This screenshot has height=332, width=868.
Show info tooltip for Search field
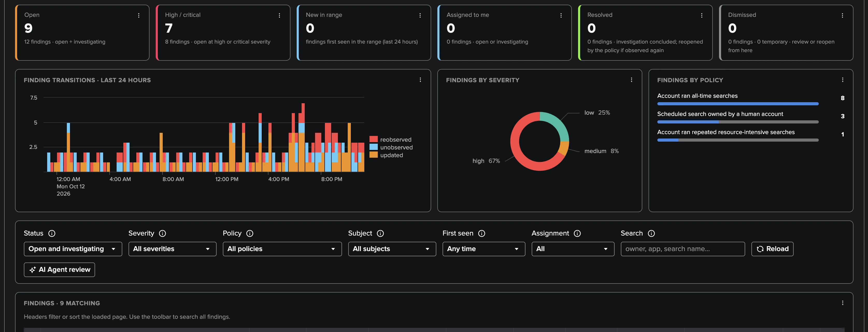651,233
